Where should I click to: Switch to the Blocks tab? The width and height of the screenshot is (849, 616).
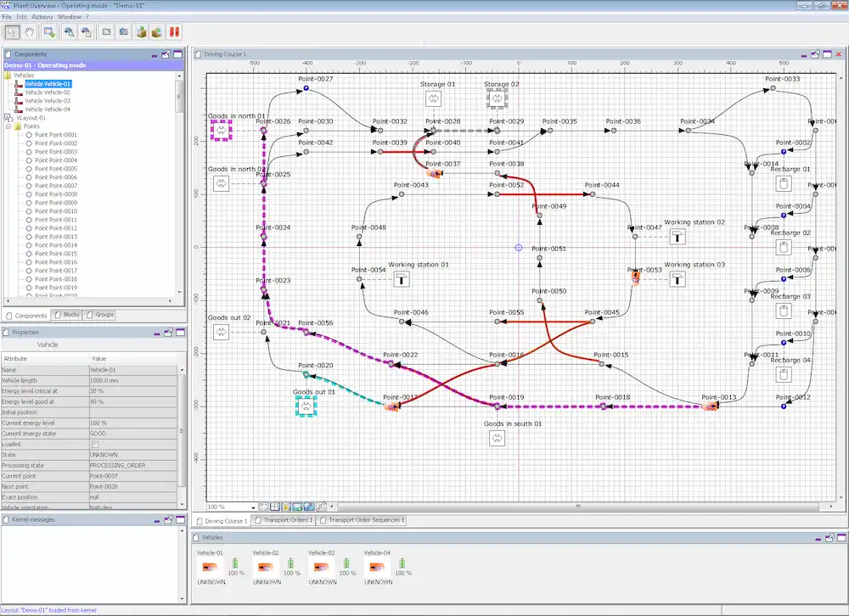pos(66,315)
